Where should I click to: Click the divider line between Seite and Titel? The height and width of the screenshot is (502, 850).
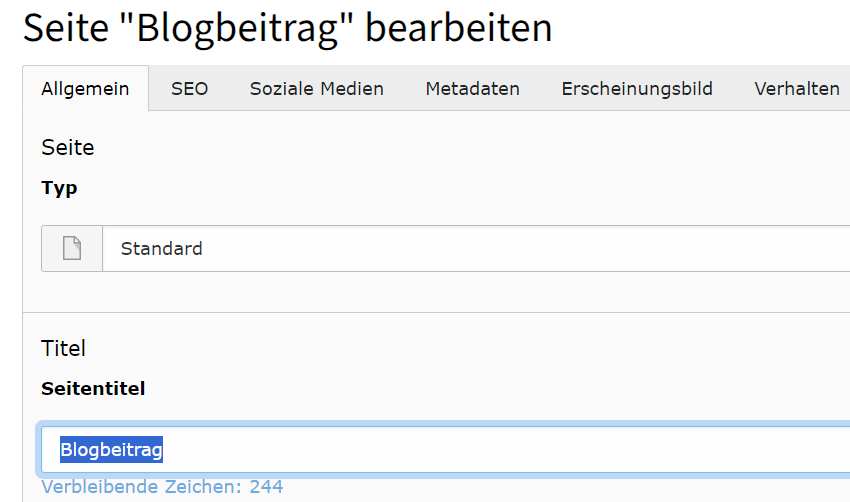point(436,312)
